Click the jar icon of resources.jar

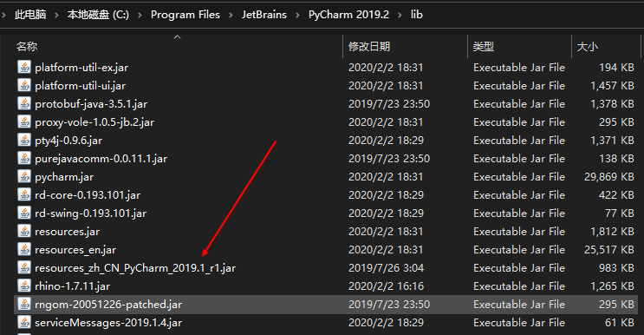(x=24, y=231)
